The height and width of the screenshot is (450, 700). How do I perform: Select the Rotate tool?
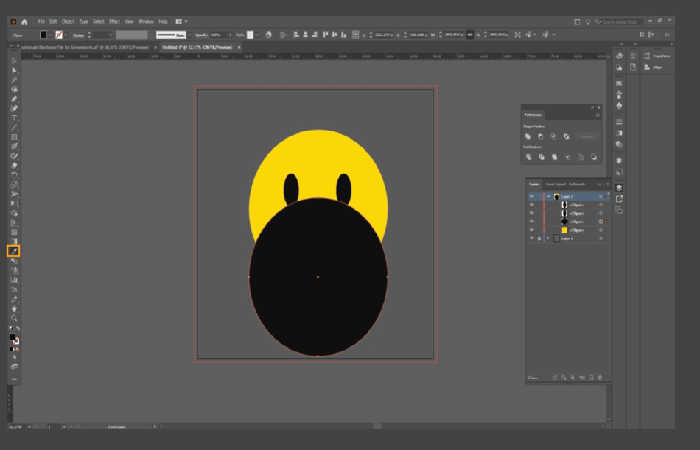tap(14, 175)
